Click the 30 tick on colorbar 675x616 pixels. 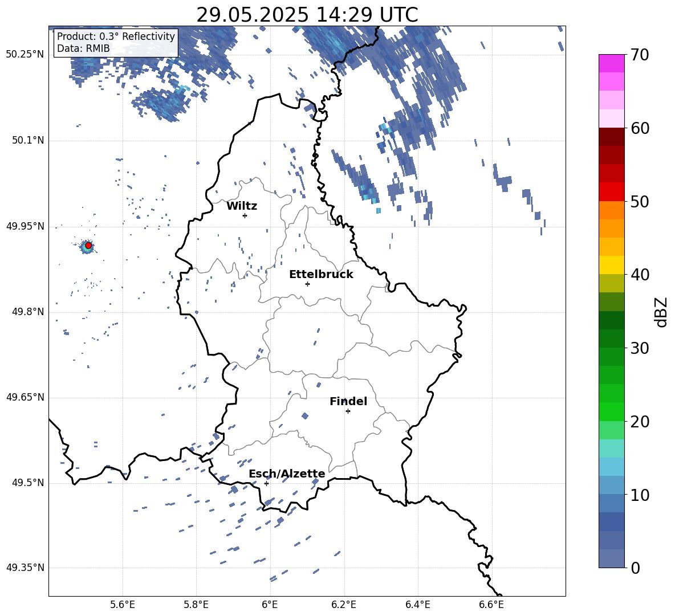click(640, 348)
